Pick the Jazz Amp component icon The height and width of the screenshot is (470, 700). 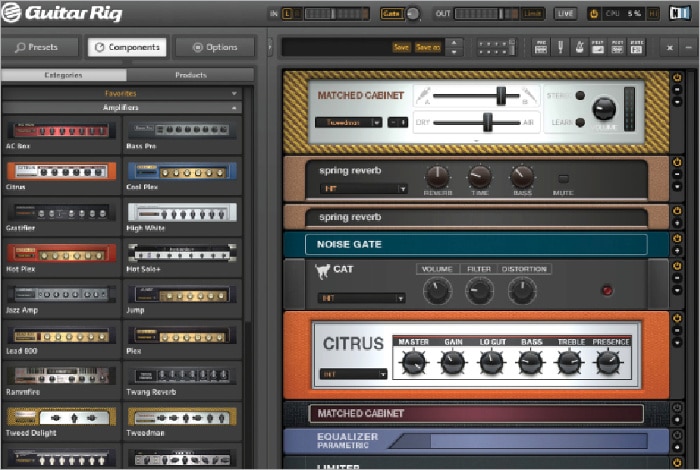click(x=60, y=294)
